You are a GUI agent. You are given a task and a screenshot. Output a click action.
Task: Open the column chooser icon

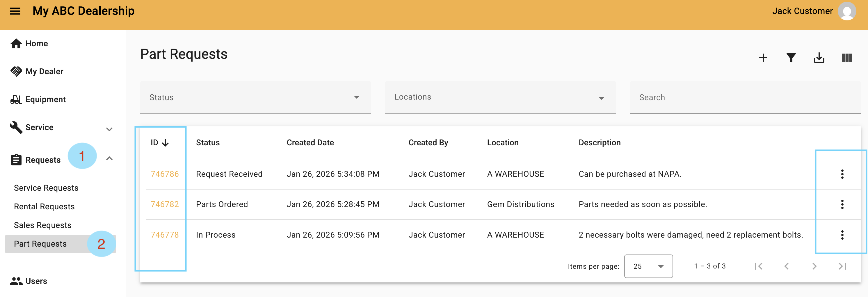846,58
